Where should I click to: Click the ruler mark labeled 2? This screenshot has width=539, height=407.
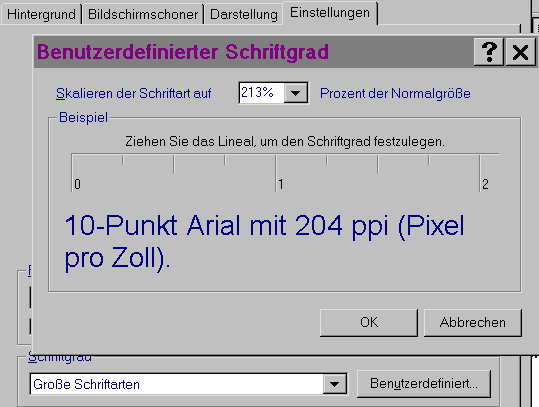coord(485,184)
